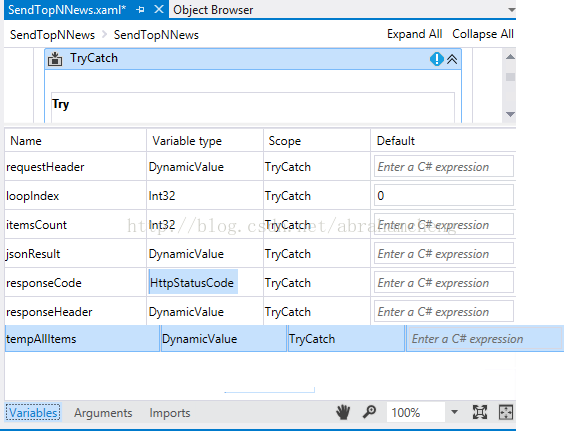The width and height of the screenshot is (564, 431).
Task: Click Collapse All
Action: click(483, 34)
